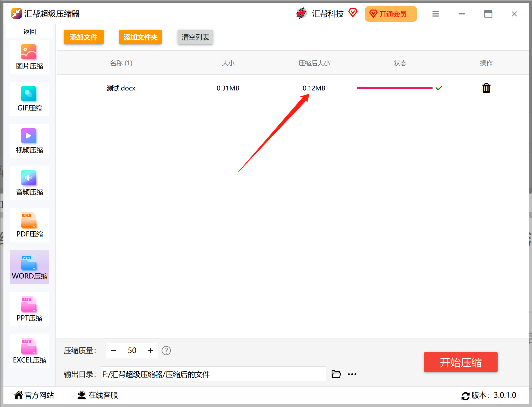The height and width of the screenshot is (407, 532).
Task: Click the green checkmark status of 测试.docx
Action: 439,88
